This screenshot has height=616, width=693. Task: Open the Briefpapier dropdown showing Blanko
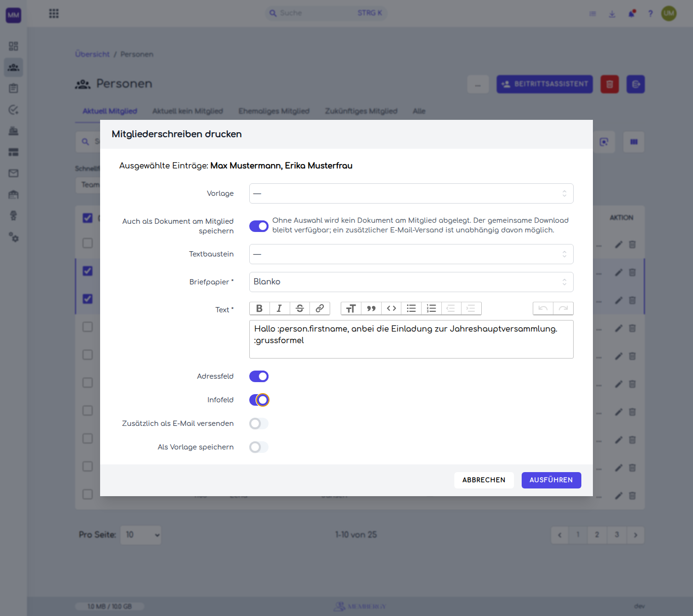pos(411,282)
